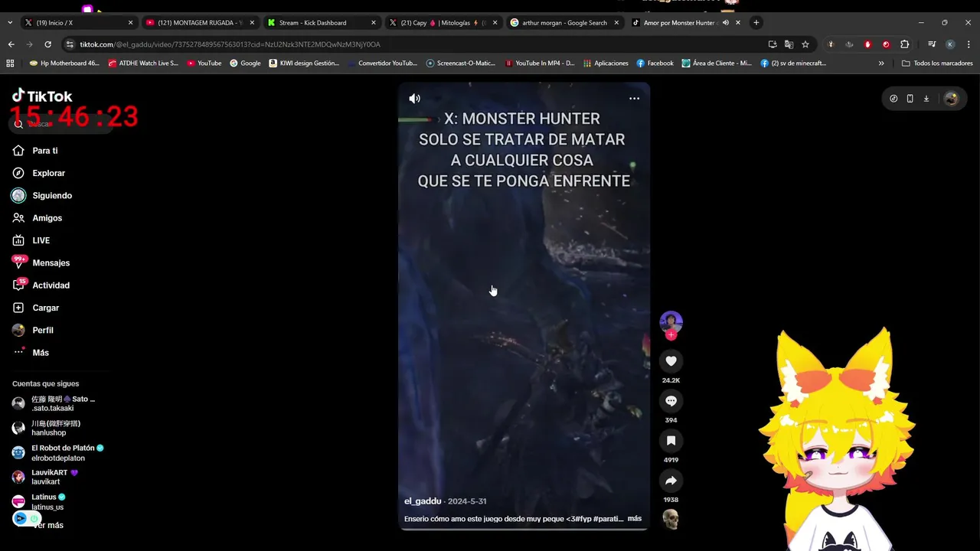Open the Cargar upload page
The width and height of the screenshot is (980, 551).
[45, 308]
